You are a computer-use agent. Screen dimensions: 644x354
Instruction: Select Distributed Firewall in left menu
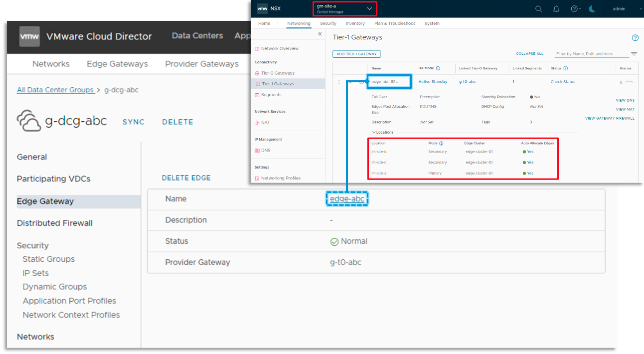click(55, 223)
